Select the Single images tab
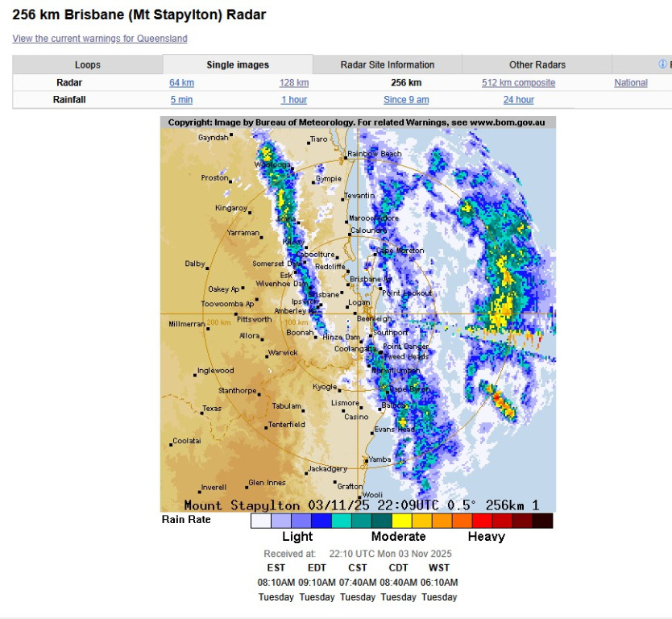 [237, 64]
